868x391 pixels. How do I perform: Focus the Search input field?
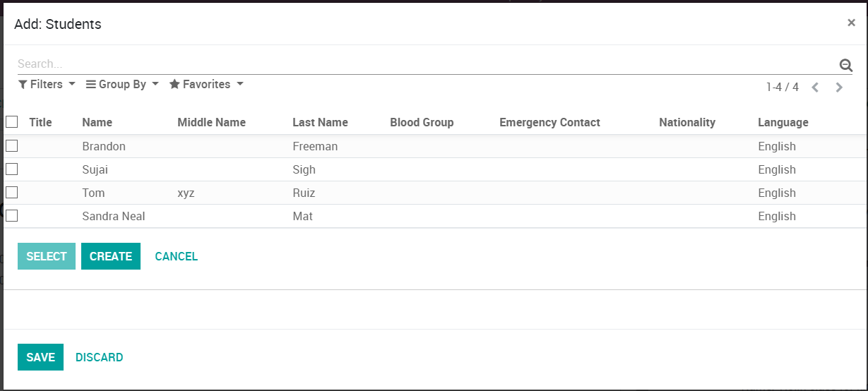[x=424, y=64]
